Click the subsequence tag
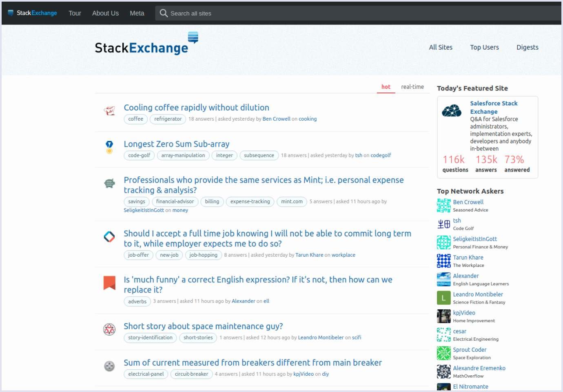The height and width of the screenshot is (392, 563). 259,155
